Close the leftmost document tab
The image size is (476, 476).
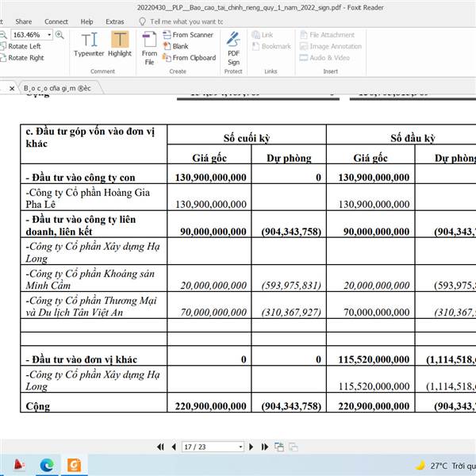12,88
